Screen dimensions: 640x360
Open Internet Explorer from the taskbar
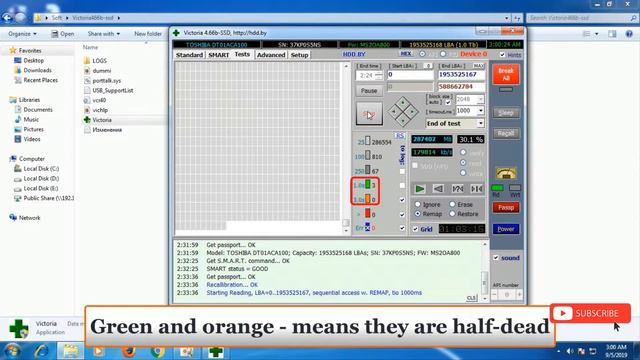42,351
